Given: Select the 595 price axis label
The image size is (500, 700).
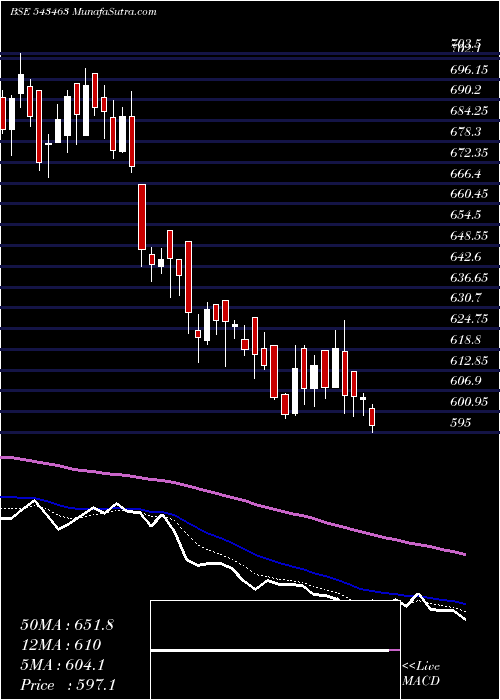Looking at the screenshot, I should pos(460,423).
